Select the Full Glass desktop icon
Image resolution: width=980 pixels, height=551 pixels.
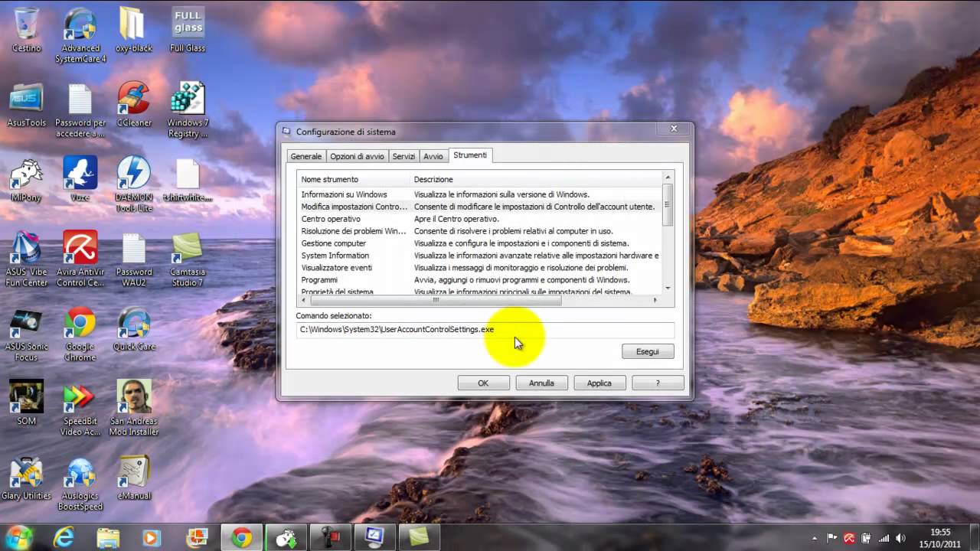[188, 31]
